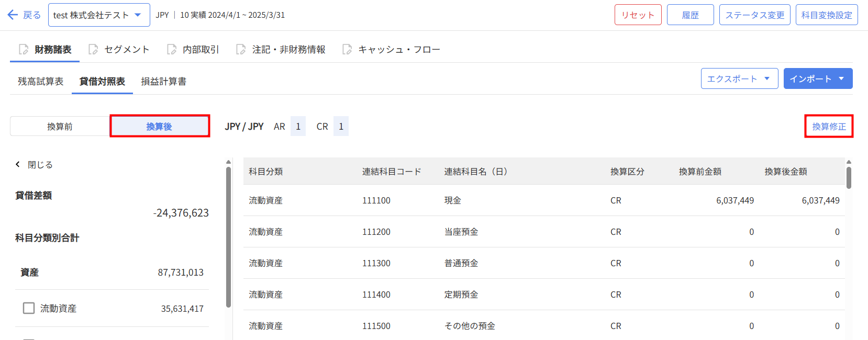Switch to the 損益計算書 tab
This screenshot has width=868, height=340.
(163, 81)
